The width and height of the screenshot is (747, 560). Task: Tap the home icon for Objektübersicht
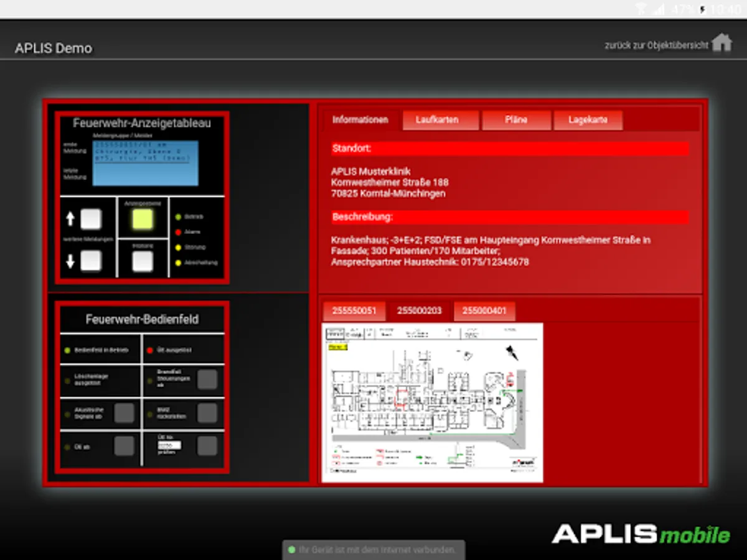[x=722, y=43]
